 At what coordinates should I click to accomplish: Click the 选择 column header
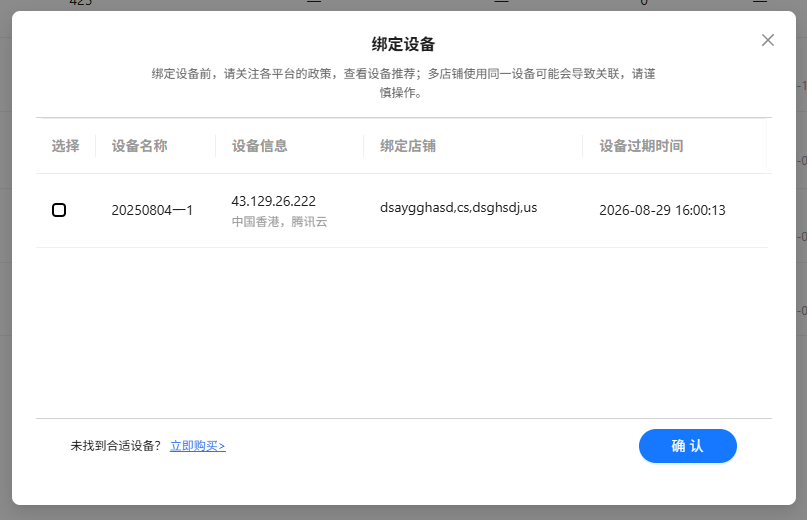[x=65, y=146]
